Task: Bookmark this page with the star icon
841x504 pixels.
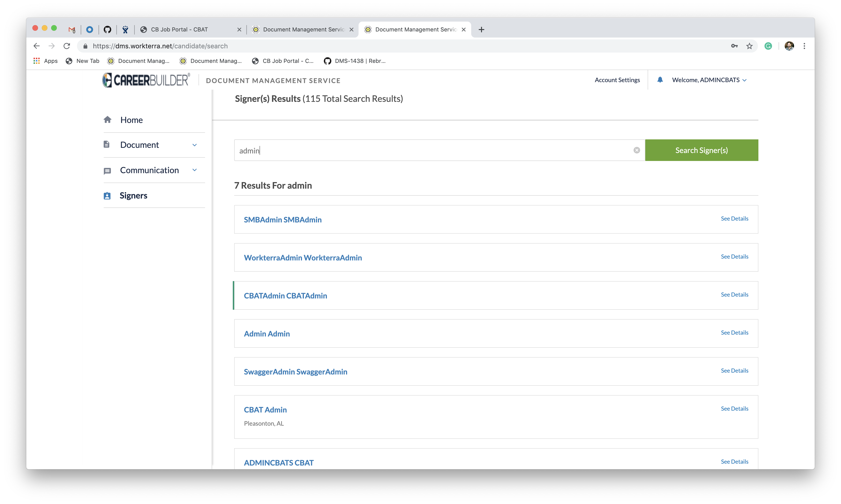Action: [749, 46]
